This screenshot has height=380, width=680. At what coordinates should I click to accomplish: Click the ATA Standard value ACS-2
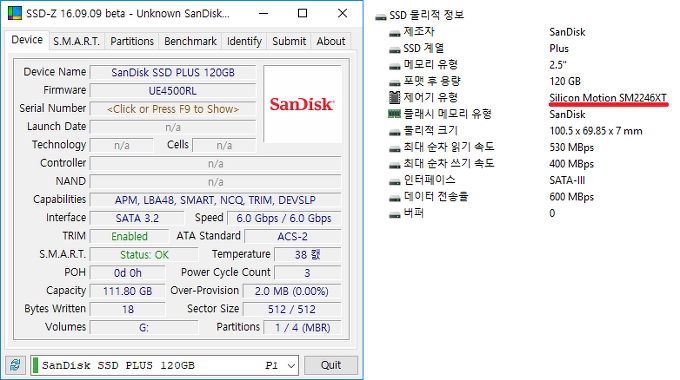[x=293, y=236]
